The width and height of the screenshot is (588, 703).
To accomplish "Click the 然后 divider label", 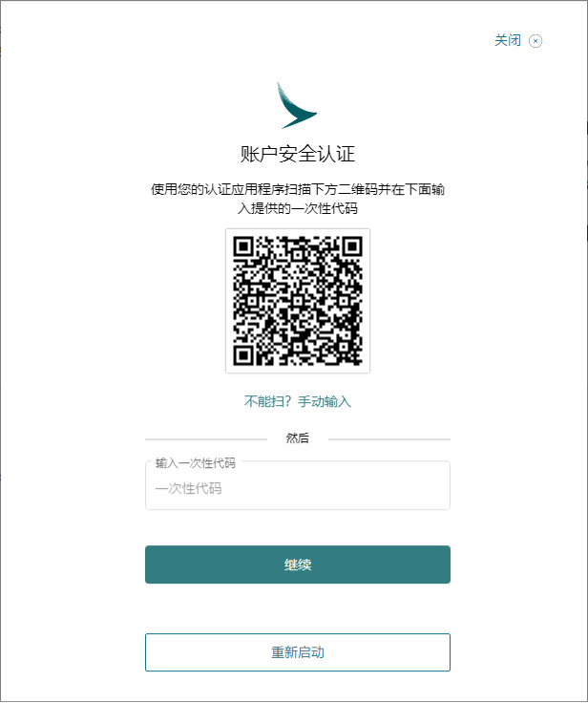I will pyautogui.click(x=298, y=438).
